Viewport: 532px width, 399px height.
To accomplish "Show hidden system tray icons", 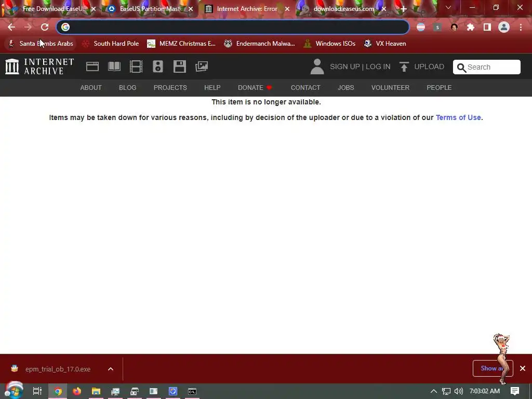I will point(433,391).
